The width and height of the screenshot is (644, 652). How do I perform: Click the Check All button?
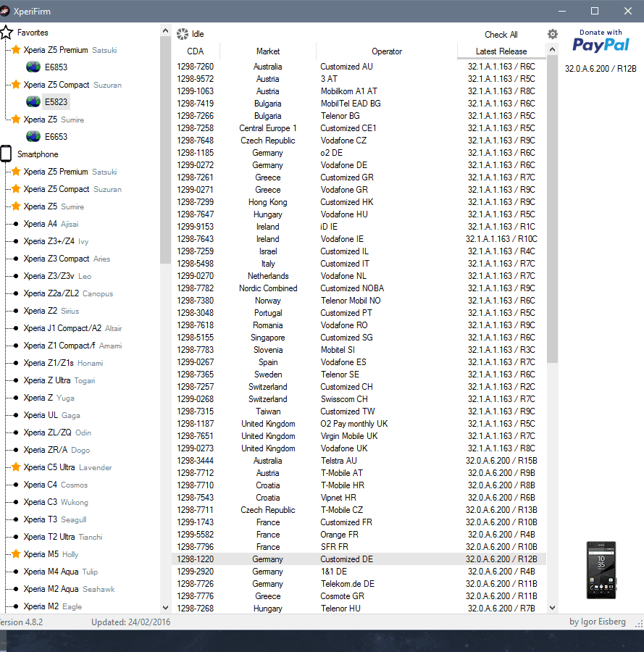tap(501, 35)
